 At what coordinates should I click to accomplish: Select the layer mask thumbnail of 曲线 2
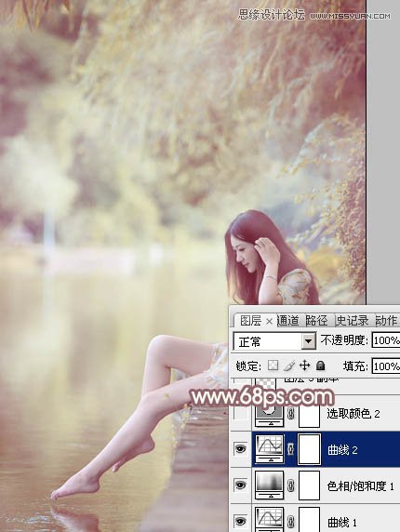pyautogui.click(x=309, y=449)
